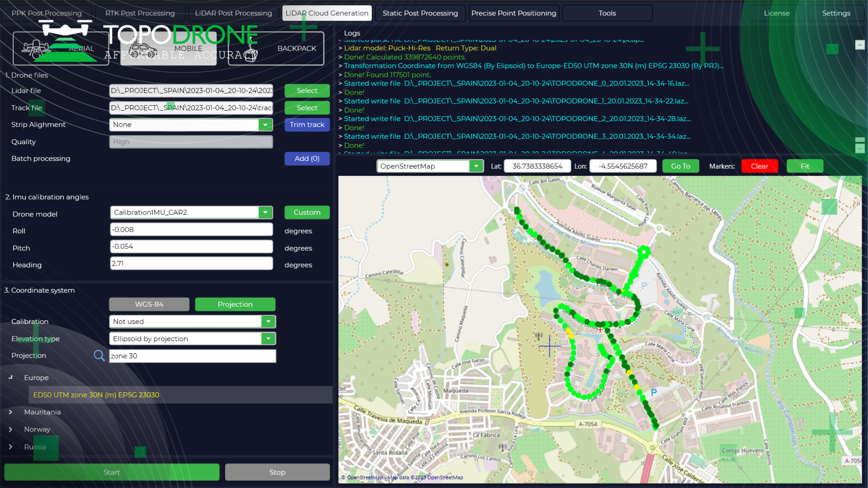
Task: Open the Drone model CalibrationIMU_CAR2 dropdown
Action: [x=265, y=212]
